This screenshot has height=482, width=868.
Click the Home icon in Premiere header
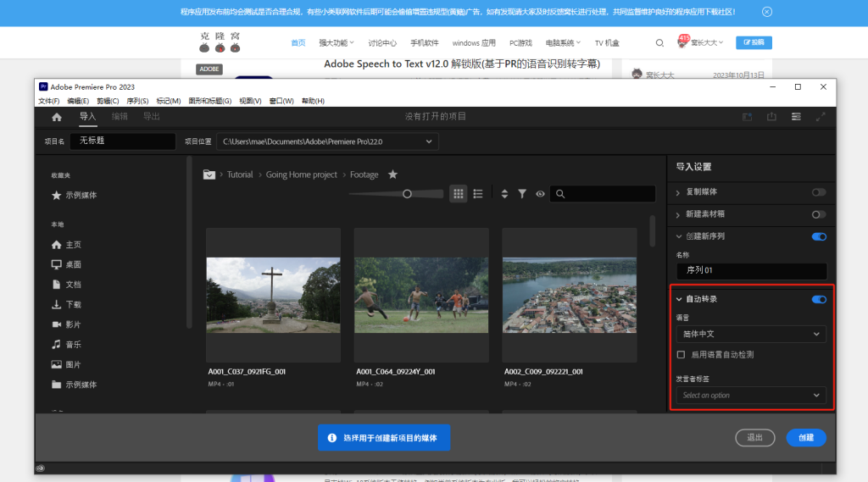click(x=57, y=117)
